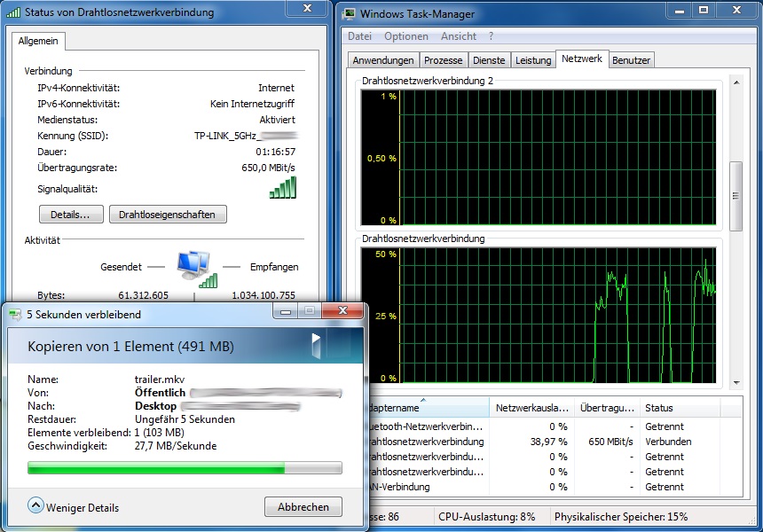Screen dimensions: 763x532
Task: Sort by the Netzwerkausla... column header
Action: [x=531, y=408]
